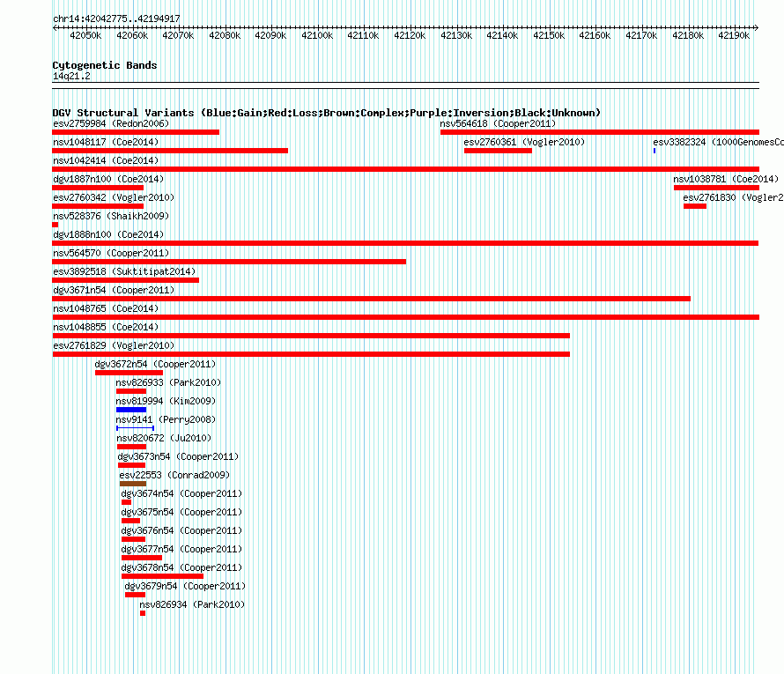Select the blue nsv819994 (Kim2009) gain bar
Image resolution: width=784 pixels, height=674 pixels.
click(x=131, y=410)
